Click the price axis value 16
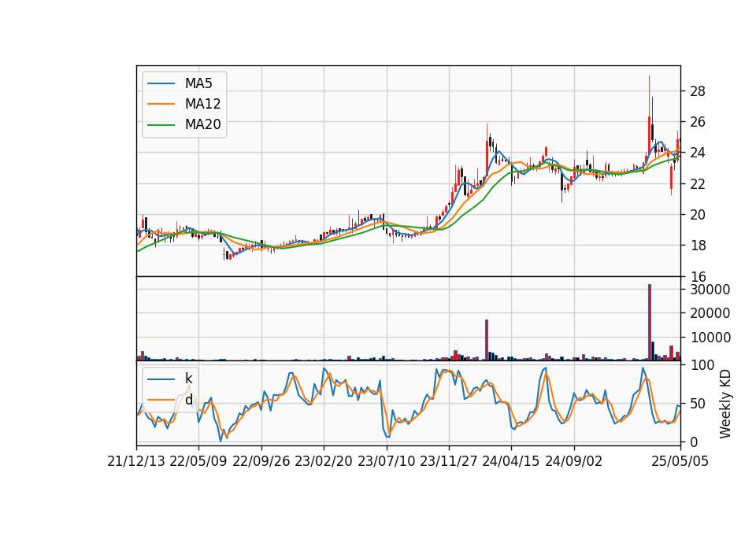This screenshot has height=543, width=756. 697,276
